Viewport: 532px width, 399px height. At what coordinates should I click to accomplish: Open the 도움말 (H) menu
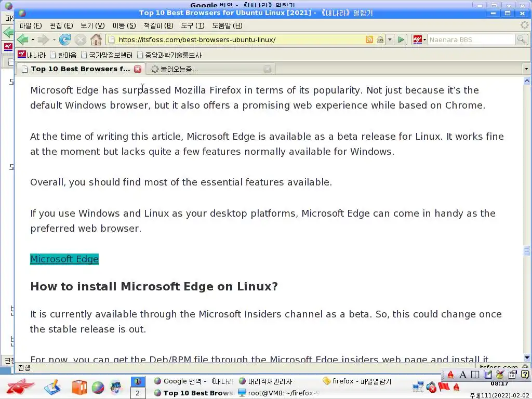[227, 25]
